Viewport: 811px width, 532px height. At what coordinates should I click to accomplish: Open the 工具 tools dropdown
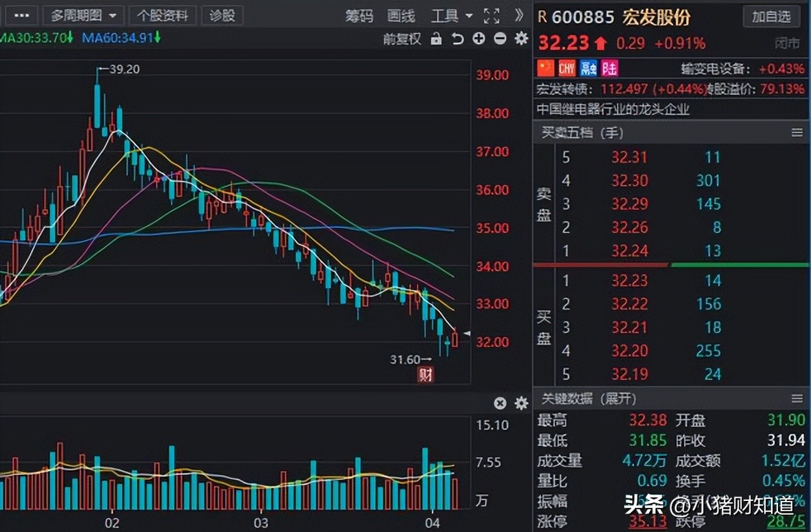(452, 16)
